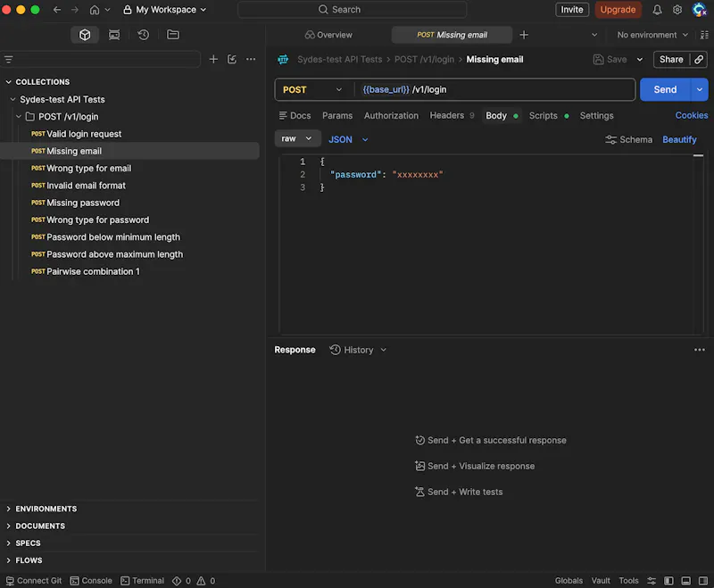Open the Valid login request item
The image size is (714, 588).
(x=84, y=134)
